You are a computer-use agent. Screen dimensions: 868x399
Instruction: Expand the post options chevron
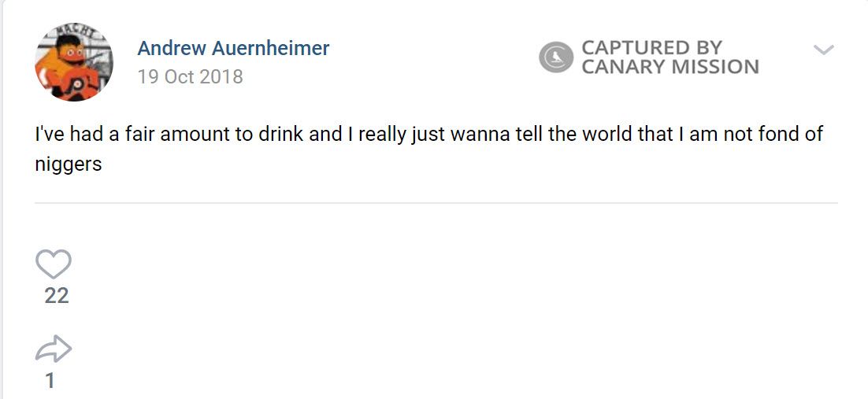coord(823,50)
